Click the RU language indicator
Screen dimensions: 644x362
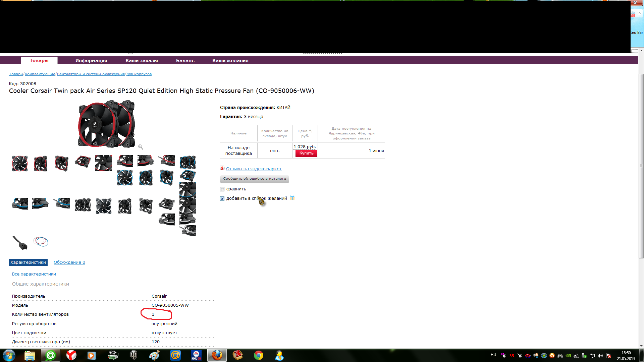pos(493,355)
